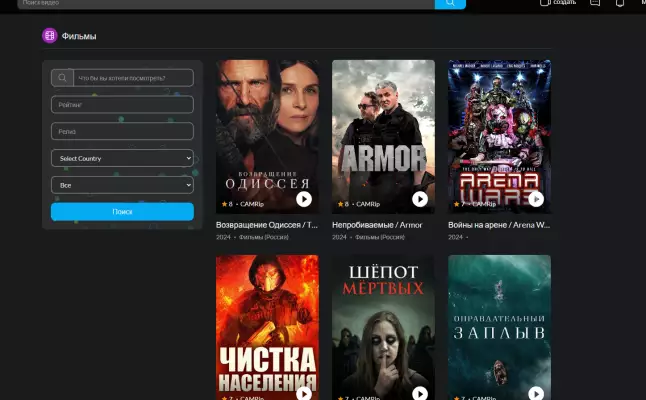Open the 'Войны на арене / Arena W...' title
The height and width of the screenshot is (400, 646).
499,225
